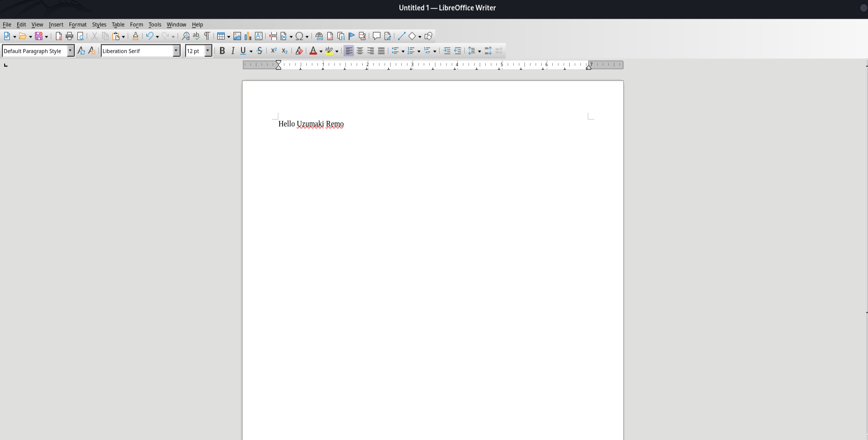Insert a chart
This screenshot has height=440, width=868.
pos(248,36)
